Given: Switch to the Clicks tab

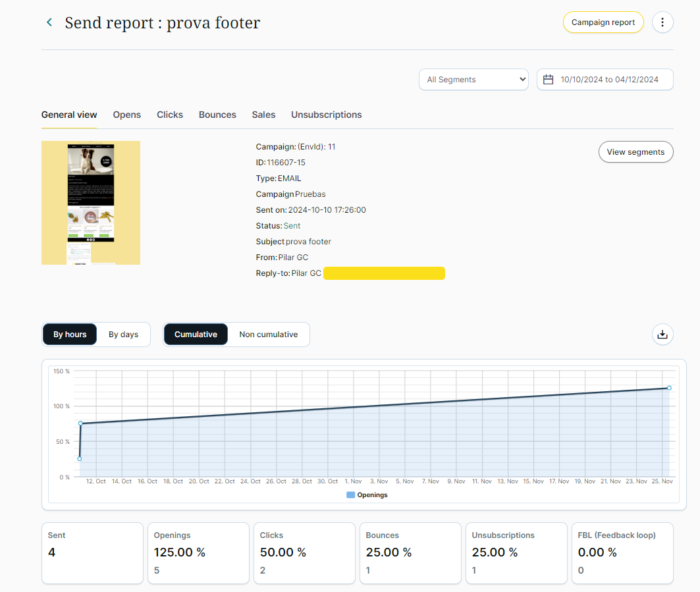Looking at the screenshot, I should (x=170, y=115).
